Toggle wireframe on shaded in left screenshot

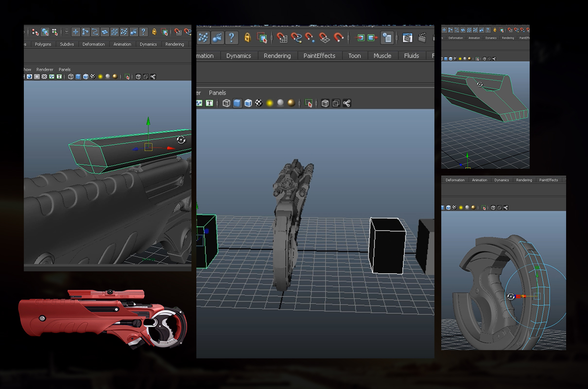(86, 77)
